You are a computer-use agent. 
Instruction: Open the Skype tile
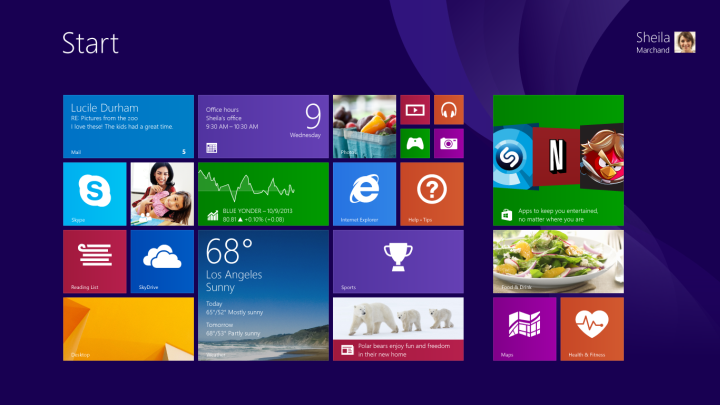pyautogui.click(x=95, y=194)
